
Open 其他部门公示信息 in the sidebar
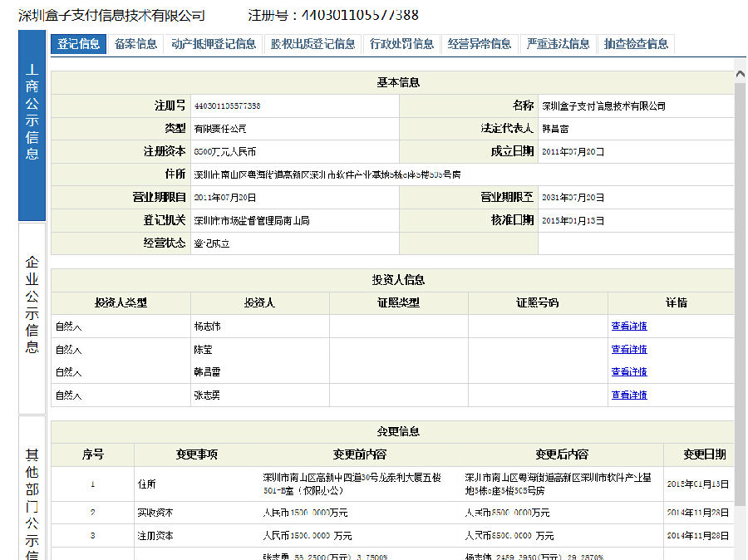point(32,488)
